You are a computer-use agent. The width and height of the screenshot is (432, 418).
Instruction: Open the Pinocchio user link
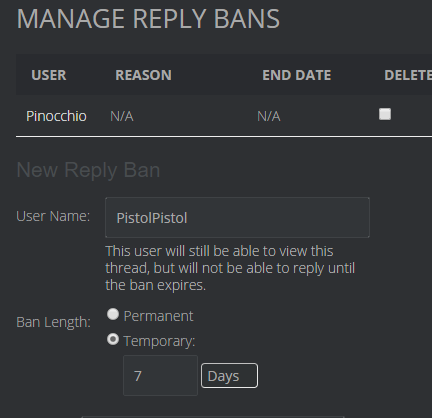point(56,116)
